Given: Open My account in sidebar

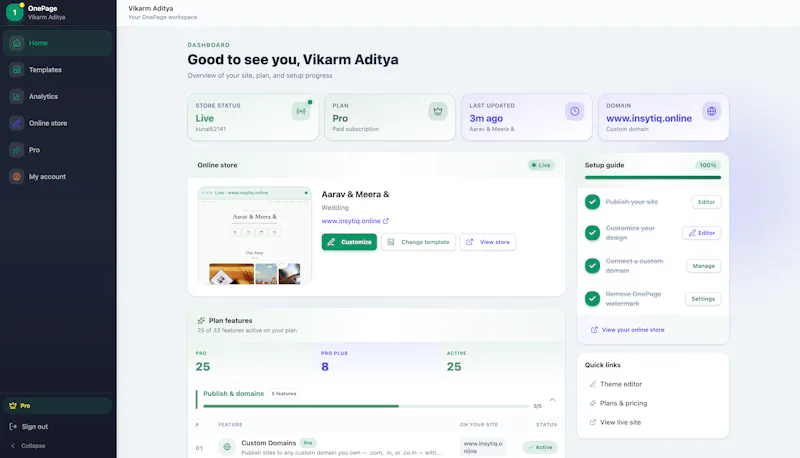Looking at the screenshot, I should tap(57, 176).
